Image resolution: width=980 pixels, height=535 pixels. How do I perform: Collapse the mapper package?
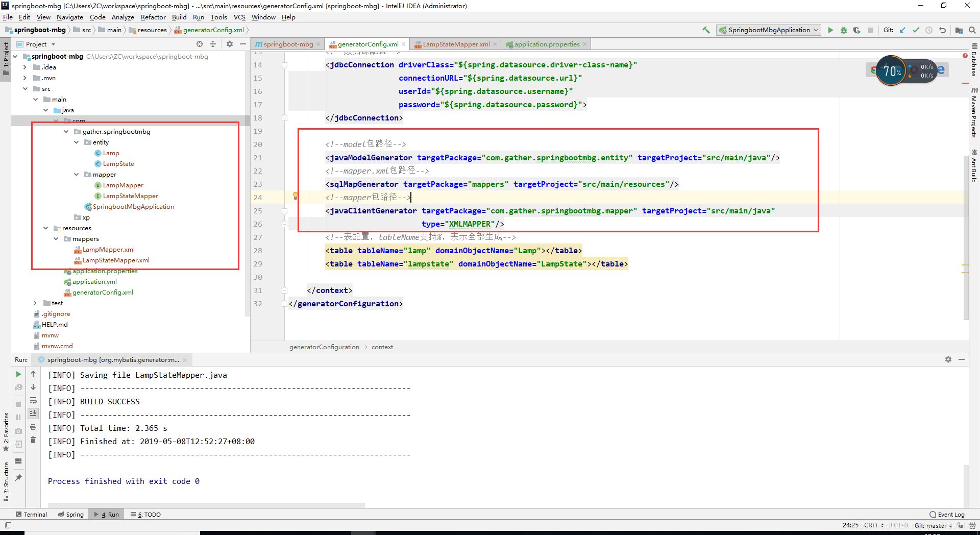(77, 175)
